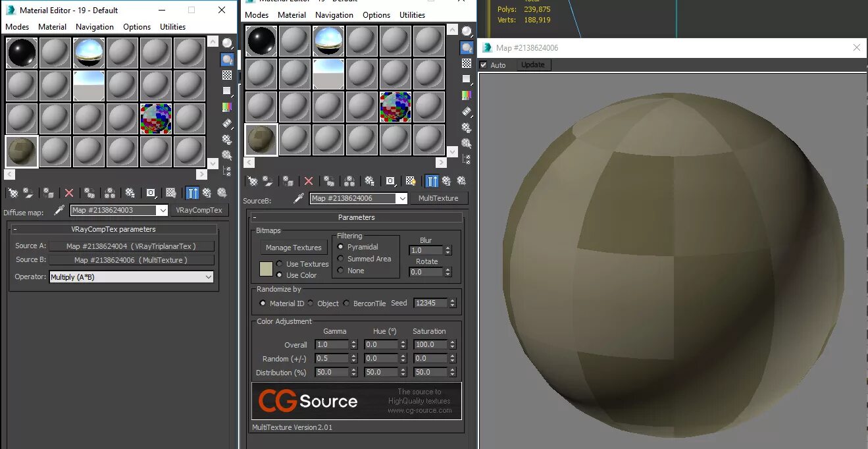Open Material menu in left Material Editor

[53, 27]
